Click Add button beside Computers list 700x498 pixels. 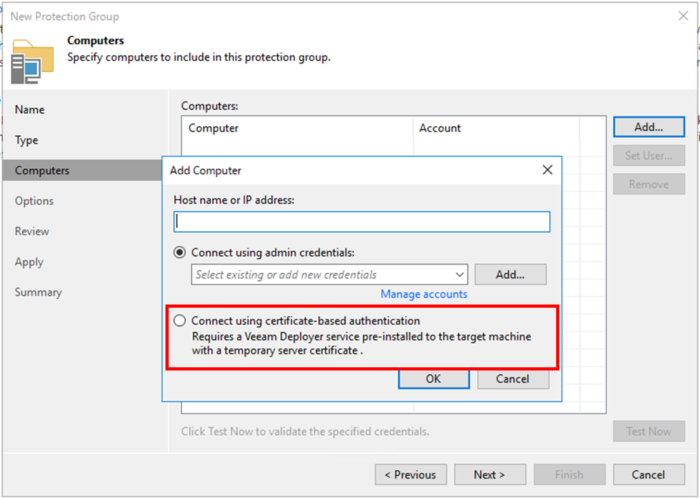click(648, 127)
